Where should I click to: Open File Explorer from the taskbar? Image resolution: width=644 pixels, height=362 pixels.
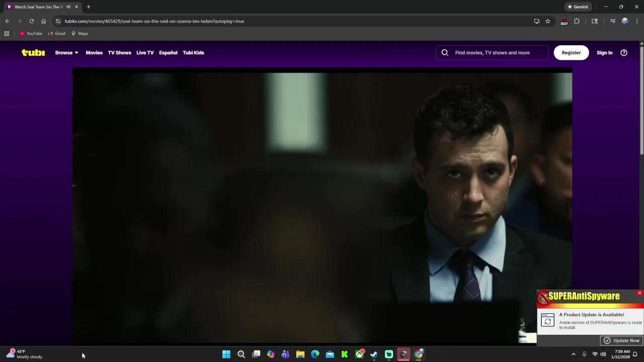pyautogui.click(x=300, y=354)
